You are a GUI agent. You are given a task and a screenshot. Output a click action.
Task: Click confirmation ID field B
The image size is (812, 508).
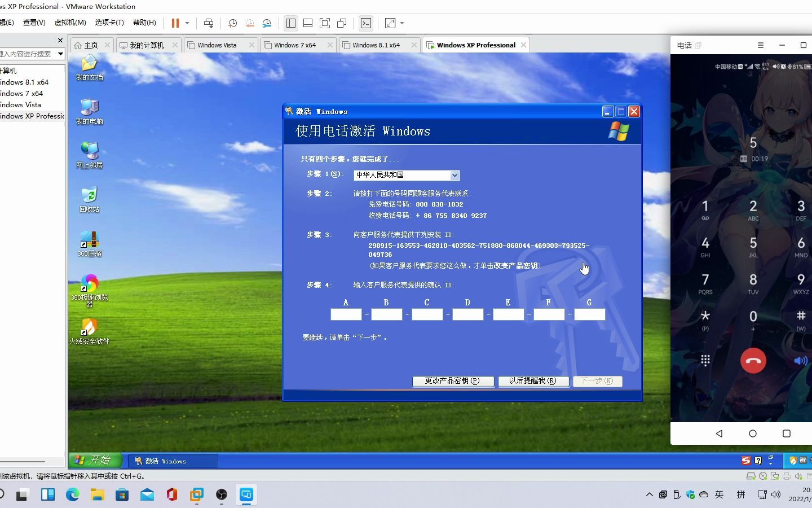[386, 314]
